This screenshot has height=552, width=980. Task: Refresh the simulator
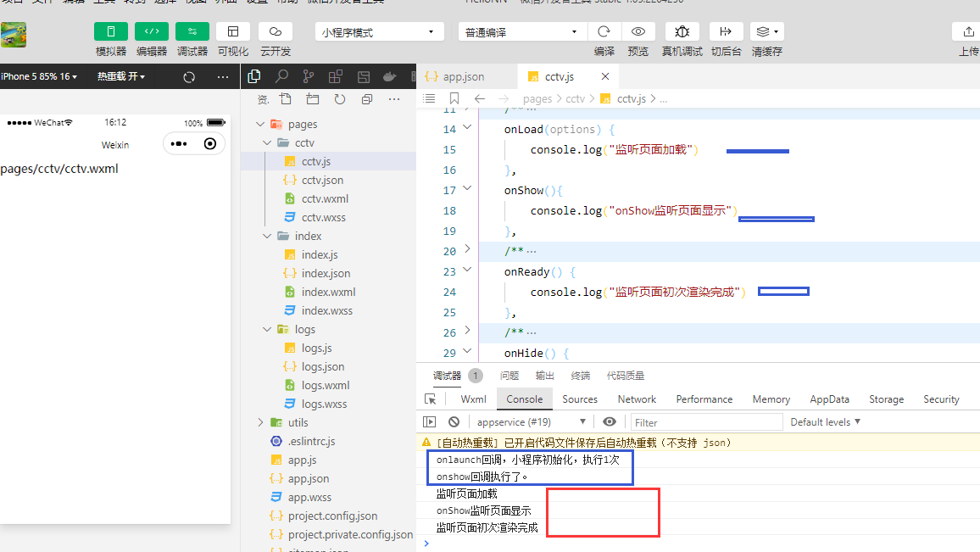click(x=189, y=77)
